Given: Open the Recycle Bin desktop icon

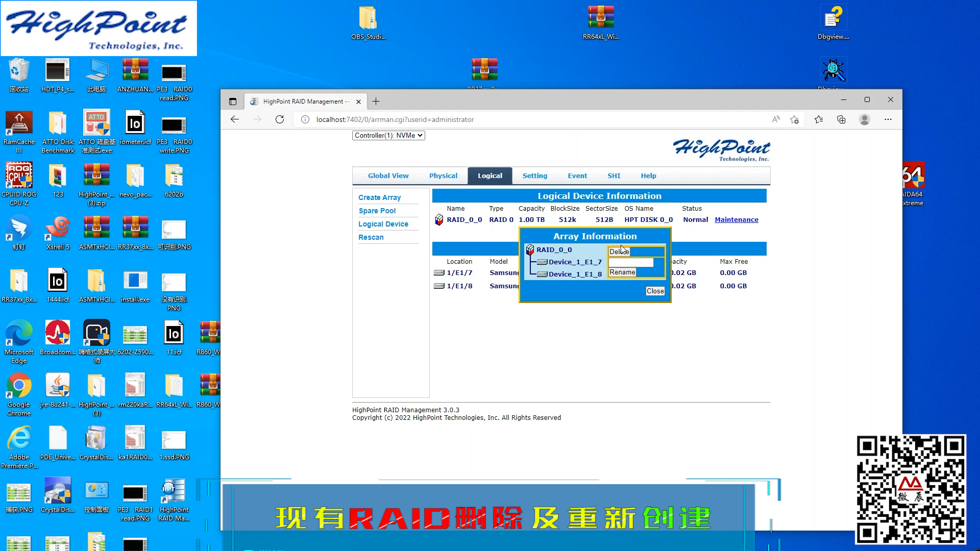Looking at the screenshot, I should pyautogui.click(x=19, y=75).
